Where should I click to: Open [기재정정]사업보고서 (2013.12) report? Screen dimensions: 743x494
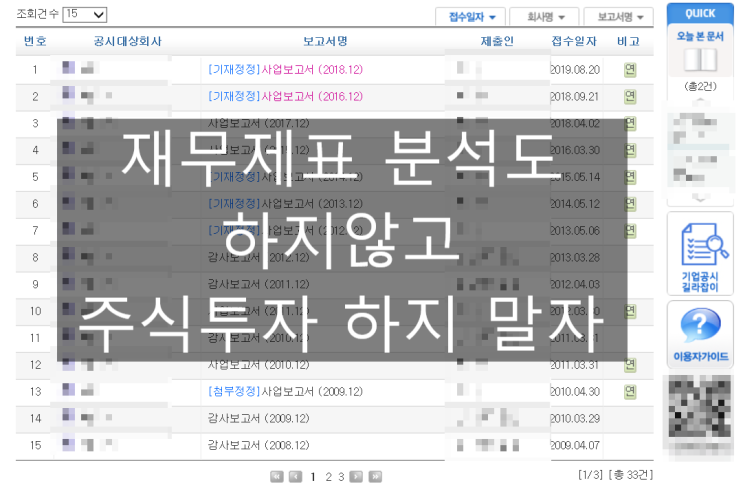285,204
